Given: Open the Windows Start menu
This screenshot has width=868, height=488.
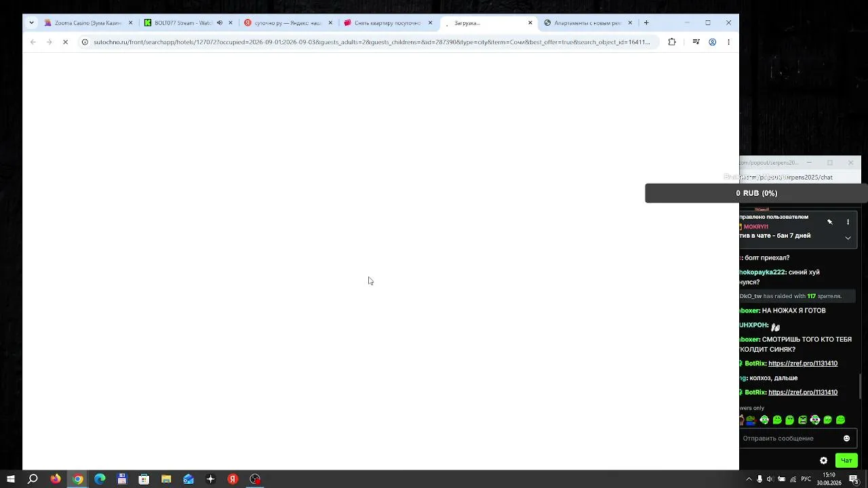Looking at the screenshot, I should (11, 479).
